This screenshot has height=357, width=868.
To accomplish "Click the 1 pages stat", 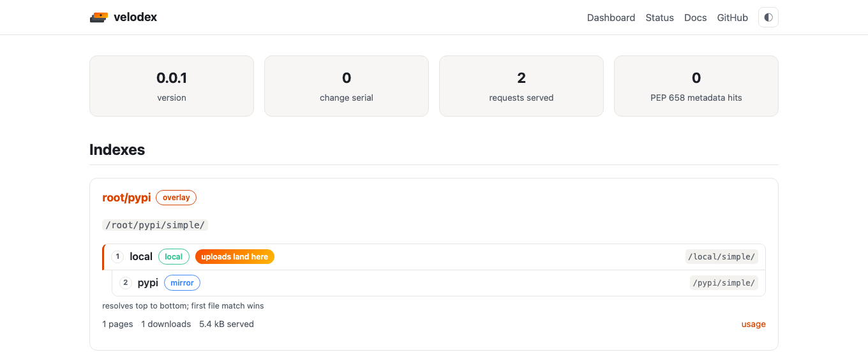I will click(117, 324).
